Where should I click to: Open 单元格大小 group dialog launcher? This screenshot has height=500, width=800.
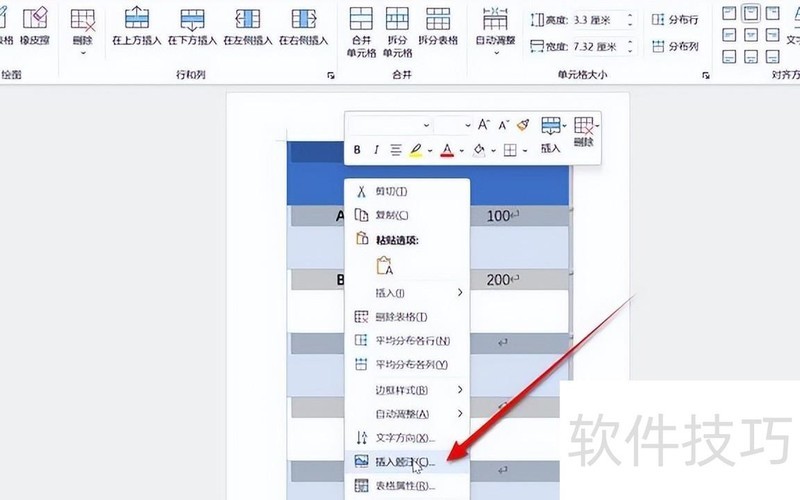click(x=706, y=76)
